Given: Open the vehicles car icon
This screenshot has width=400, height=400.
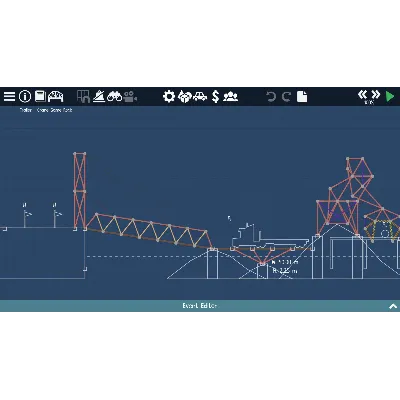Looking at the screenshot, I should tap(200, 97).
